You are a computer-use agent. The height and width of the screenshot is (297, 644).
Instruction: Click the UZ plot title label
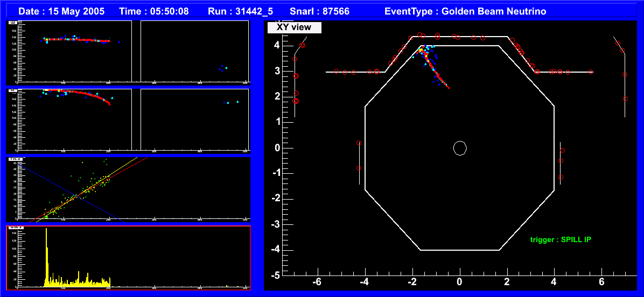(12, 23)
